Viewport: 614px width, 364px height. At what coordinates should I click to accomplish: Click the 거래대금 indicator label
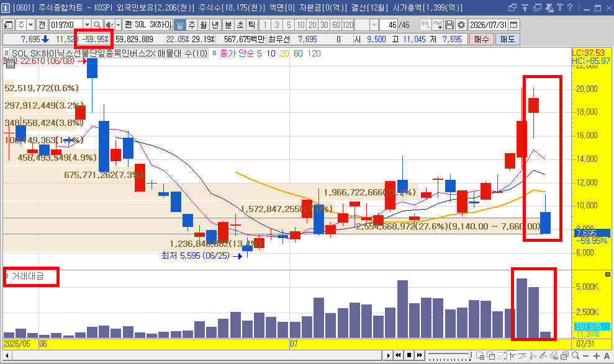(28, 276)
